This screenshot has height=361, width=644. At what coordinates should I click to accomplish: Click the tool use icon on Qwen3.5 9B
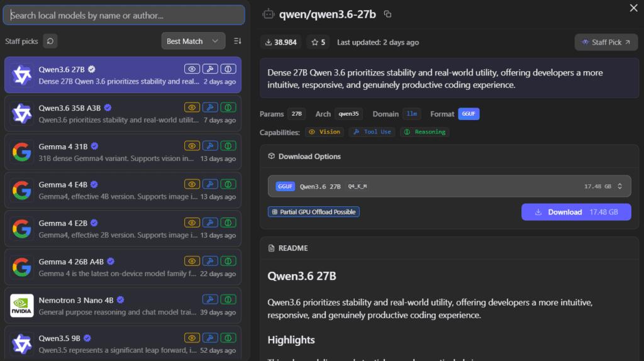coord(210,338)
